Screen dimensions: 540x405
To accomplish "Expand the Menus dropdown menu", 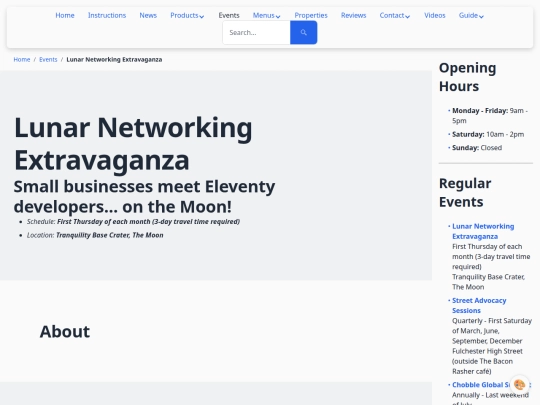I will (x=266, y=15).
